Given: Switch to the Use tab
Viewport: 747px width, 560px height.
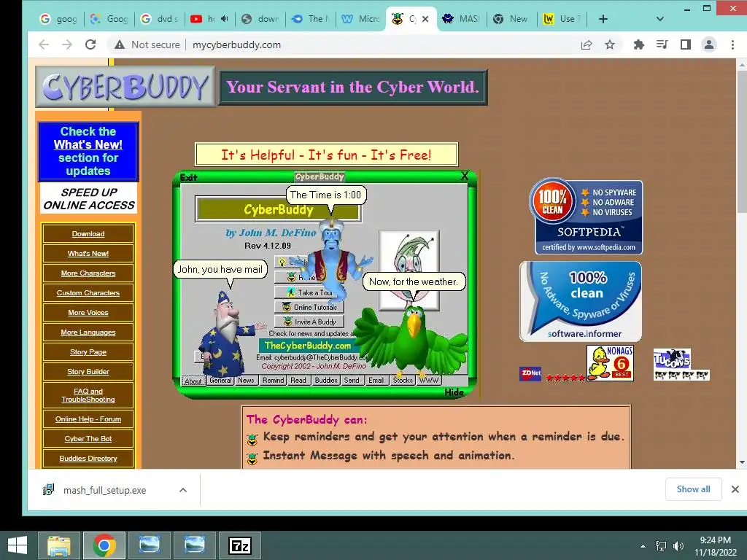Looking at the screenshot, I should click(562, 19).
